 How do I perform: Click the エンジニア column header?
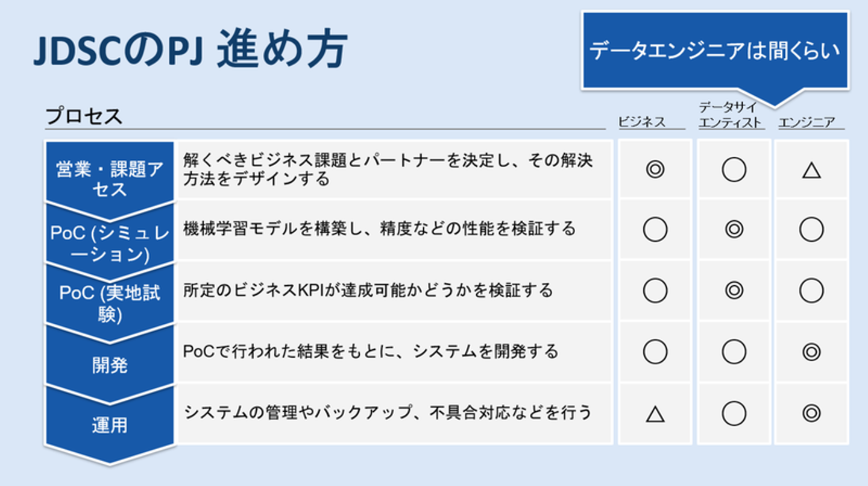807,122
